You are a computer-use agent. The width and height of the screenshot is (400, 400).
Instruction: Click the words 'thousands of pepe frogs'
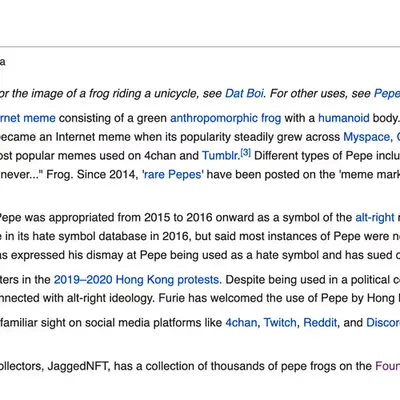(273, 366)
